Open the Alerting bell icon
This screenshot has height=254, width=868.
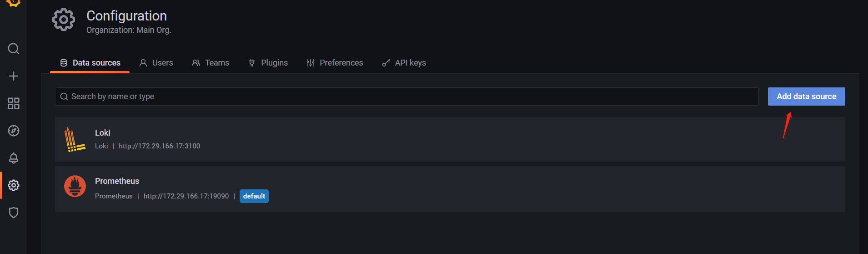click(14, 158)
